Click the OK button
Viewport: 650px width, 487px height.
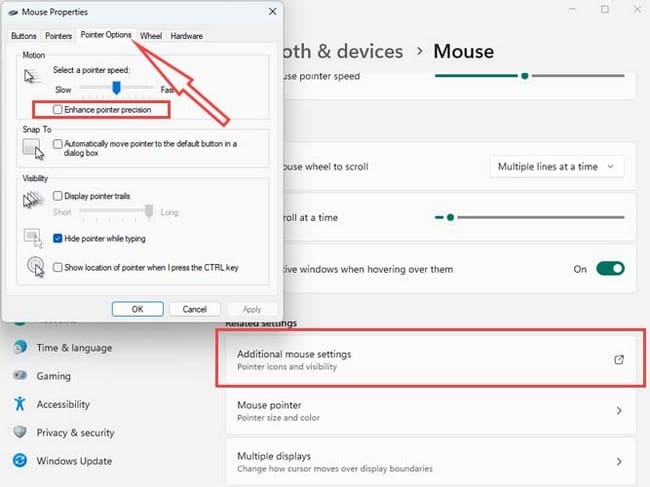click(137, 309)
